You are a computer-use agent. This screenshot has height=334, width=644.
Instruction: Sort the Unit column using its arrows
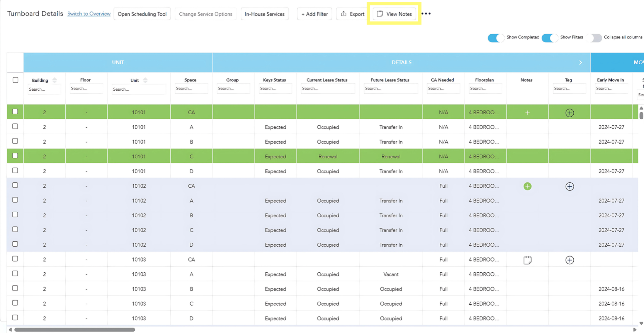(145, 80)
